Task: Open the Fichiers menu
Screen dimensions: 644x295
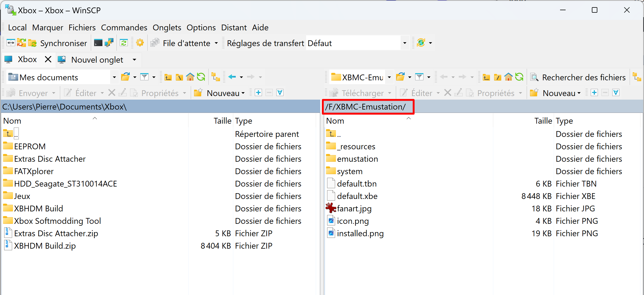Action: tap(82, 28)
